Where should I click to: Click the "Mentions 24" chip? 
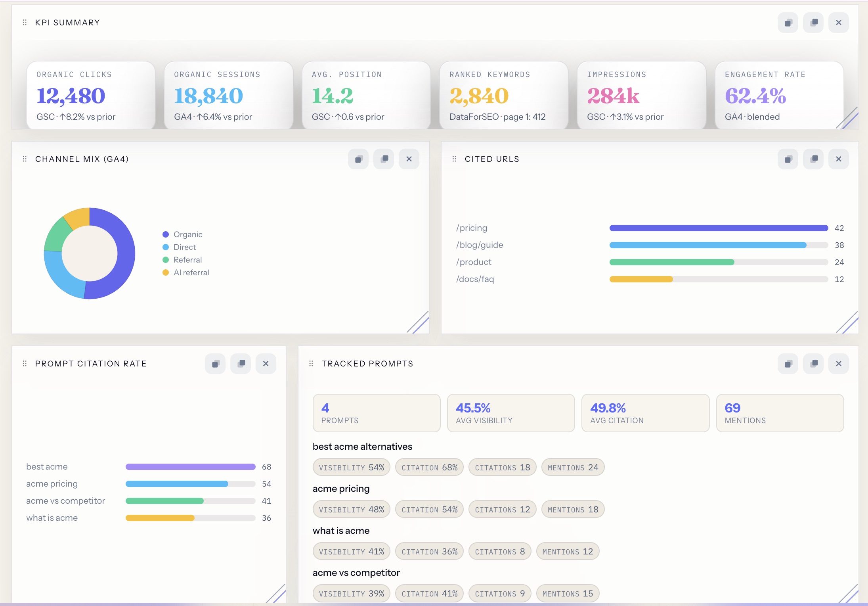coord(573,467)
